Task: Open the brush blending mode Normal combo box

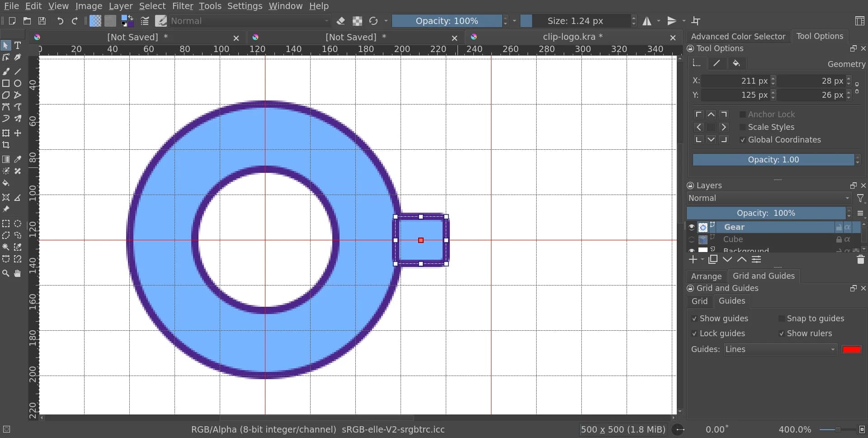Action: pos(250,21)
